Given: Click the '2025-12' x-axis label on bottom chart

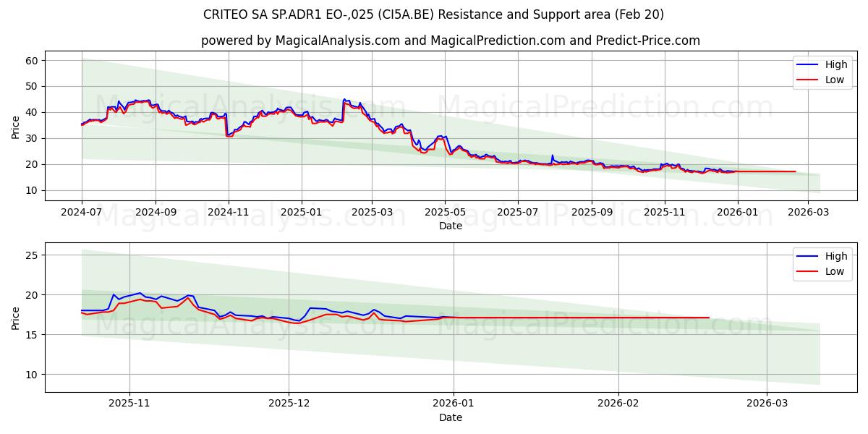Looking at the screenshot, I should coord(289,404).
